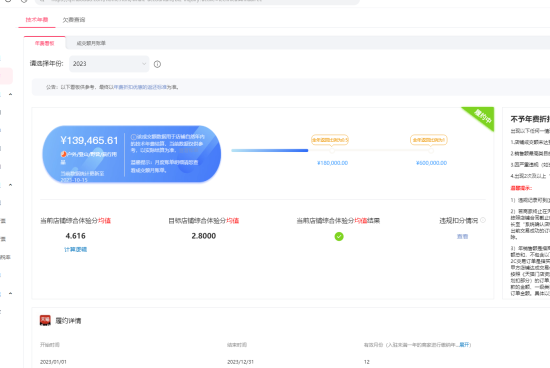Collapse the middle sidebar group chevron
Viewport: 550px width, 368px height.
(x=11, y=185)
